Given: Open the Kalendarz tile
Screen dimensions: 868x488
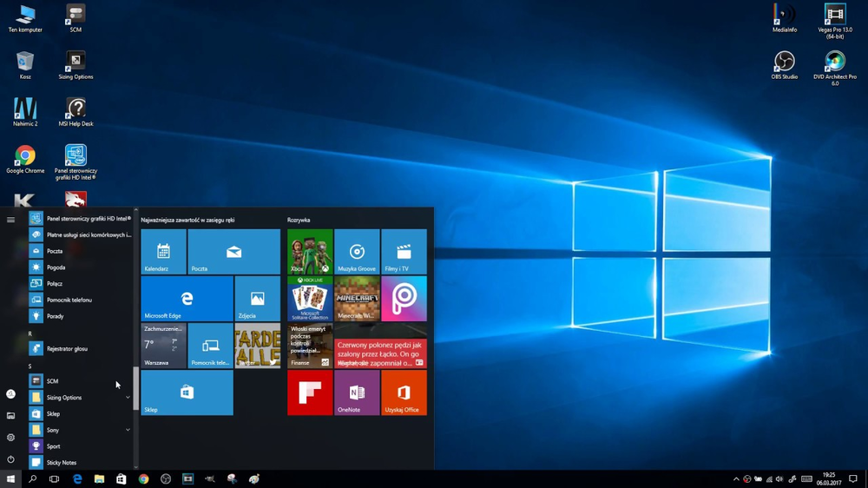Looking at the screenshot, I should coord(163,252).
